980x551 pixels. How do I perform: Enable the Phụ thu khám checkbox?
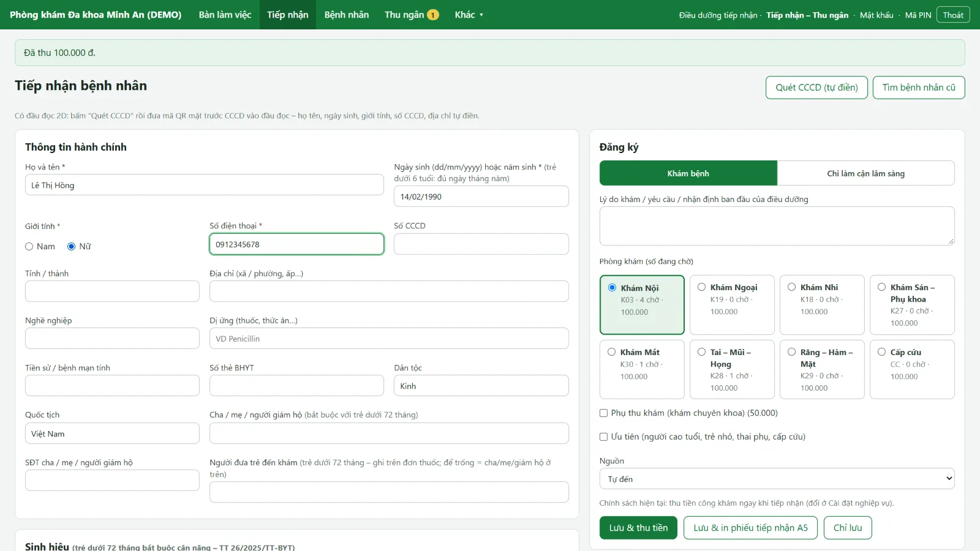[603, 413]
